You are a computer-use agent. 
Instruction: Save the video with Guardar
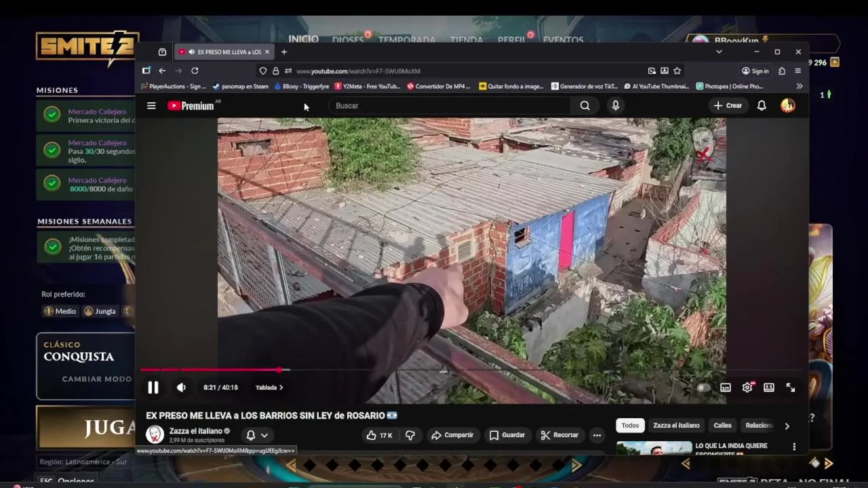(x=507, y=435)
